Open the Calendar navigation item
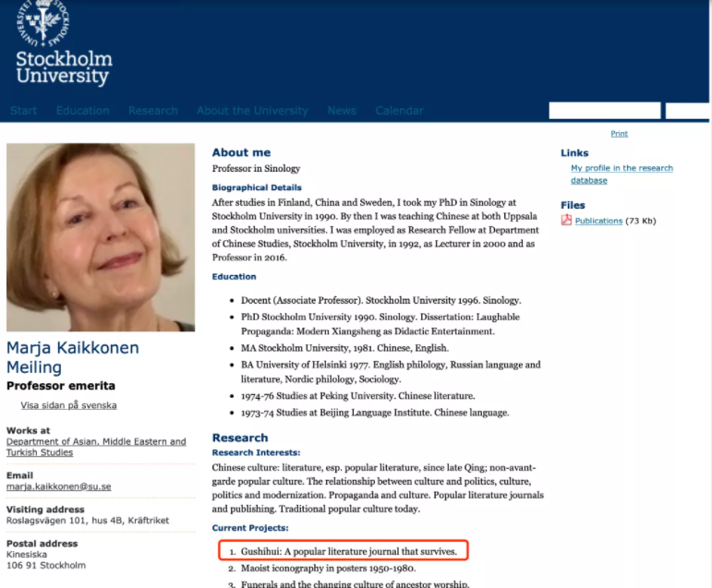This screenshot has height=588, width=712. pyautogui.click(x=400, y=111)
